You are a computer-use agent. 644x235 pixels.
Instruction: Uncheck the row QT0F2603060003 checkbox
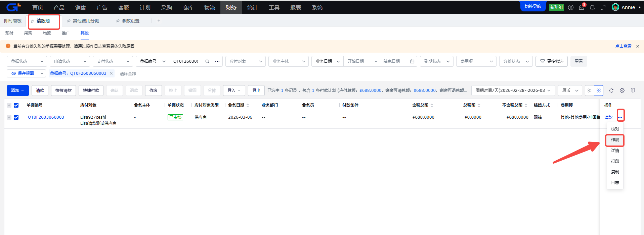click(x=16, y=117)
